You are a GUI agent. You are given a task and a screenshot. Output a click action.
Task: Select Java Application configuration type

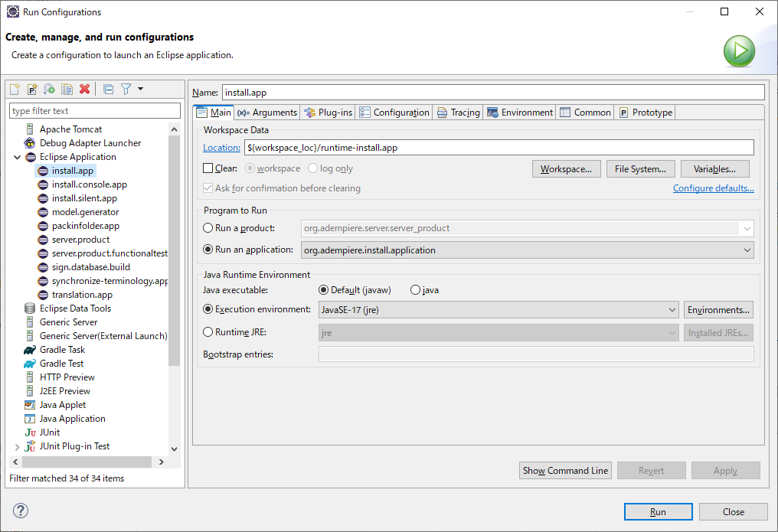tap(73, 419)
